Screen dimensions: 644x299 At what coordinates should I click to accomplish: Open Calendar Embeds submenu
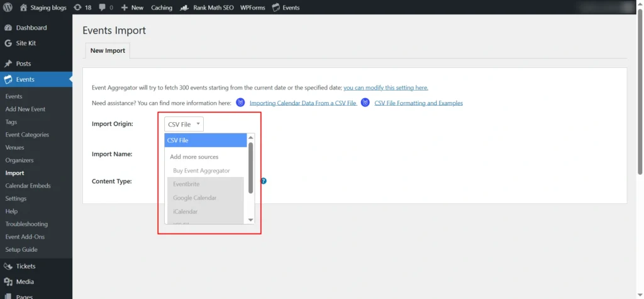tap(28, 186)
